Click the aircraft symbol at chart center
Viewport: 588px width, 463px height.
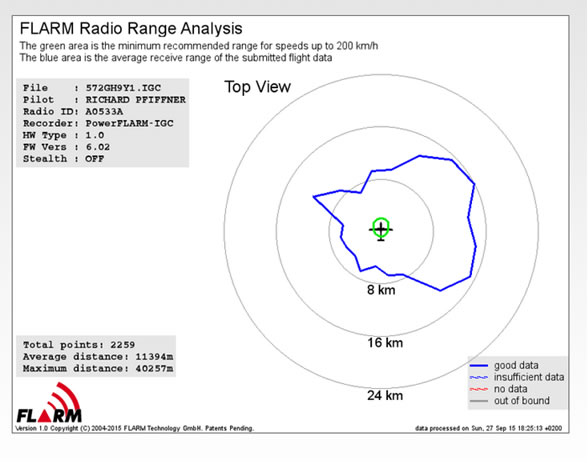(381, 229)
